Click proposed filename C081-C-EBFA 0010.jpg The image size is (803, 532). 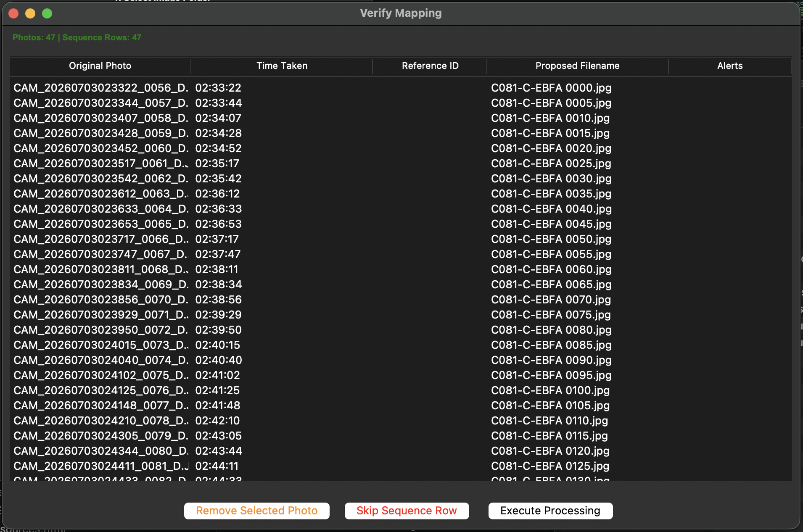pyautogui.click(x=550, y=118)
